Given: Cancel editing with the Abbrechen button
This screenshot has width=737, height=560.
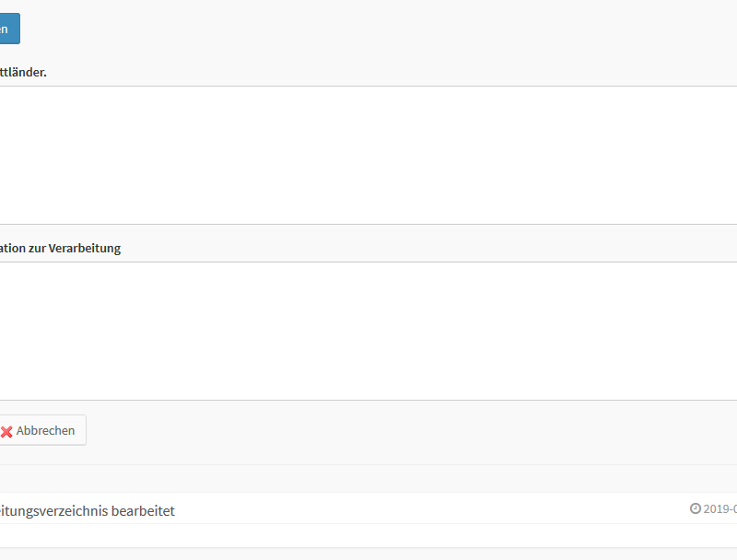Looking at the screenshot, I should click(42, 430).
